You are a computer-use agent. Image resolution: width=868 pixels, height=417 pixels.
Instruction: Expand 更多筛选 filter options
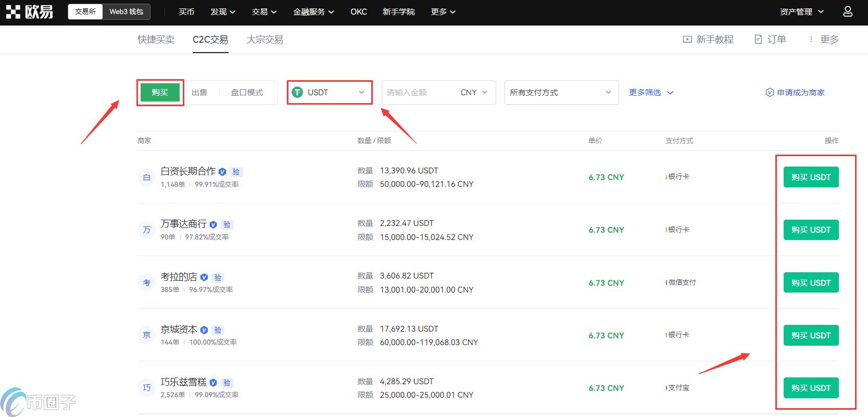click(651, 93)
